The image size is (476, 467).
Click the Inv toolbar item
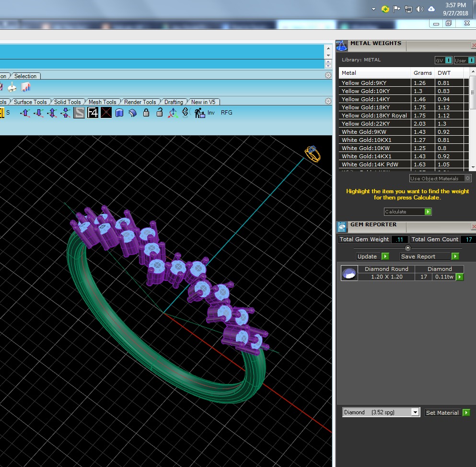pos(211,113)
